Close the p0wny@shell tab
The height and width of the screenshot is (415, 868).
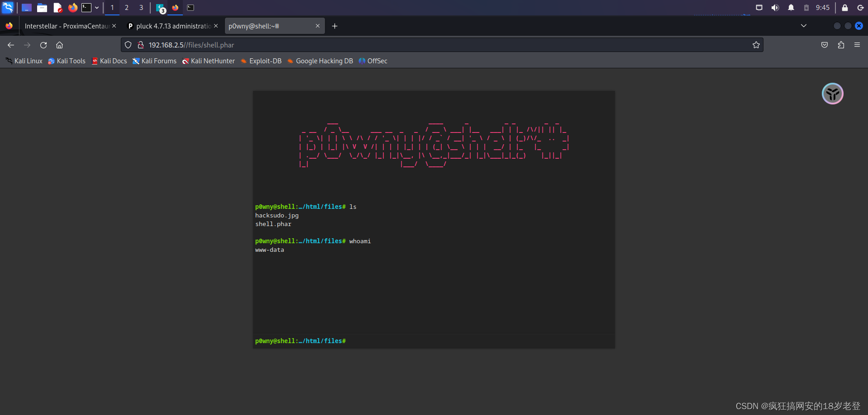[x=318, y=26]
